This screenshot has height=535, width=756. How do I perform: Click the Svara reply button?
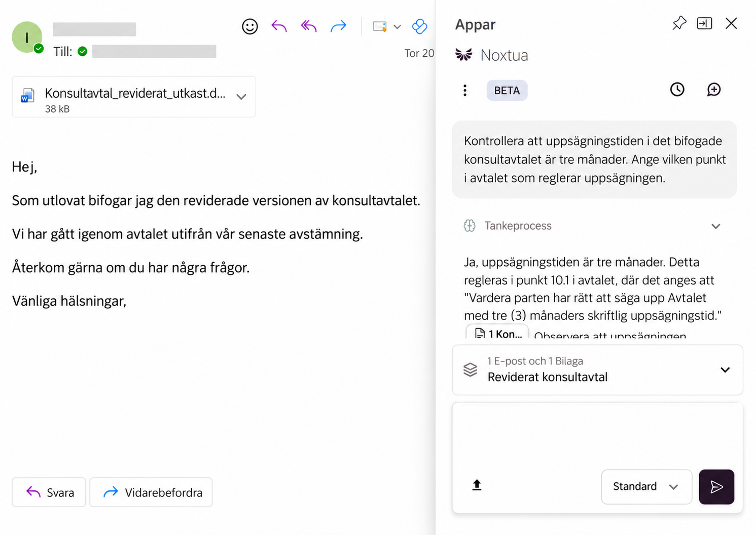click(x=49, y=492)
